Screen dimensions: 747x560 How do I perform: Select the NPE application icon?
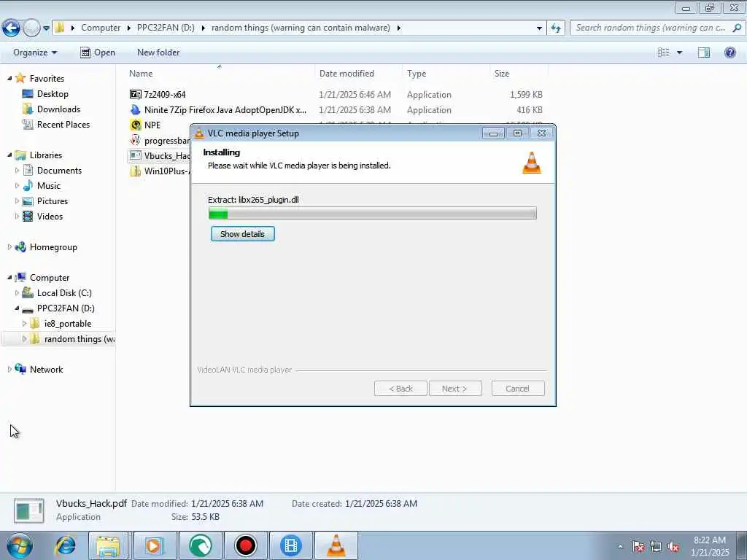(x=135, y=125)
